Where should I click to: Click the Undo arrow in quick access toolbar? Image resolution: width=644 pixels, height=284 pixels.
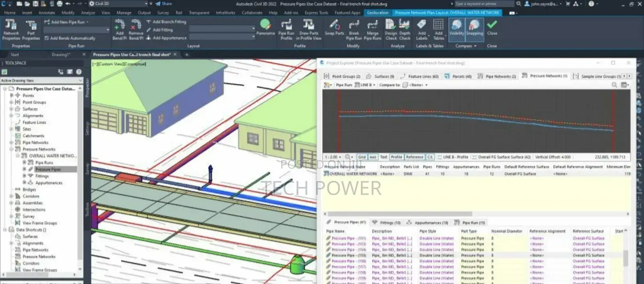click(68, 4)
